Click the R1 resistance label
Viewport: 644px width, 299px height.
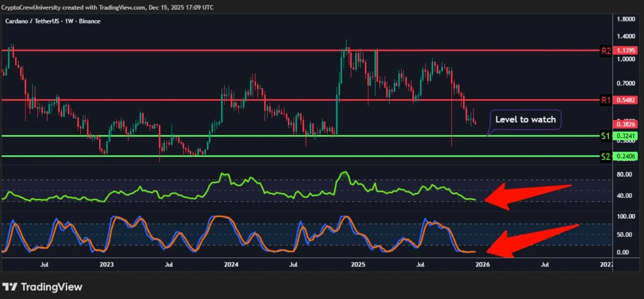tap(606, 100)
